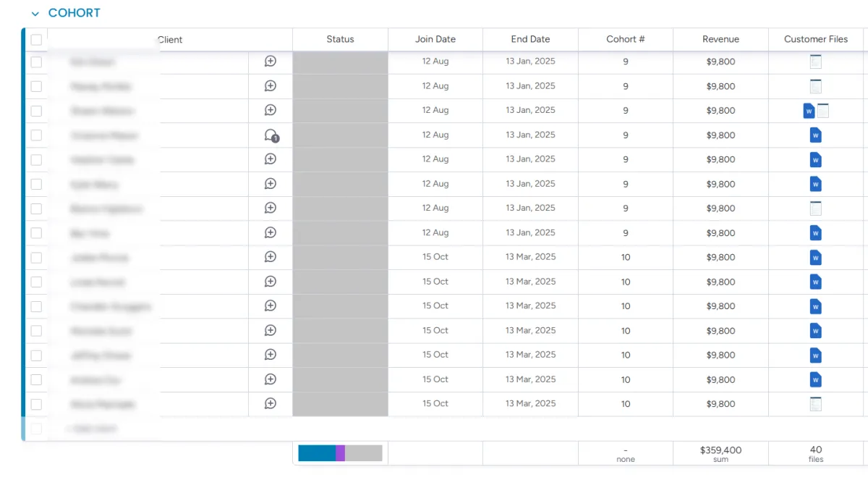868x480 pixels.
Task: Edit End Date 13 Jan, 2025 in first row
Action: [530, 62]
